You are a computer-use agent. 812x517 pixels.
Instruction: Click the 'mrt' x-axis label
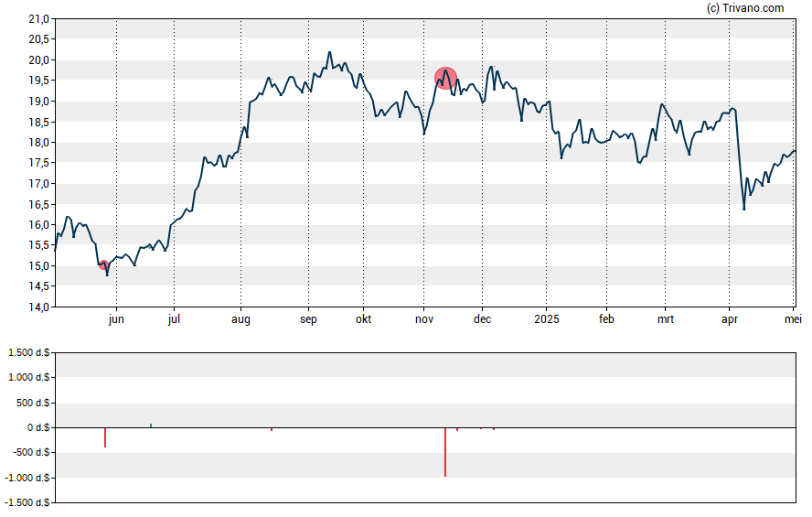[666, 319]
